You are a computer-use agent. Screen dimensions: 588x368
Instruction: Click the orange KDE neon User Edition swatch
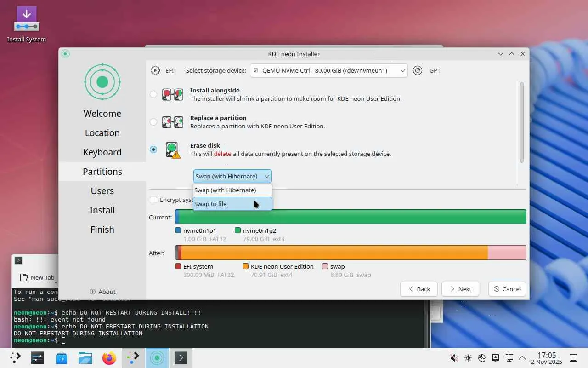(245, 266)
